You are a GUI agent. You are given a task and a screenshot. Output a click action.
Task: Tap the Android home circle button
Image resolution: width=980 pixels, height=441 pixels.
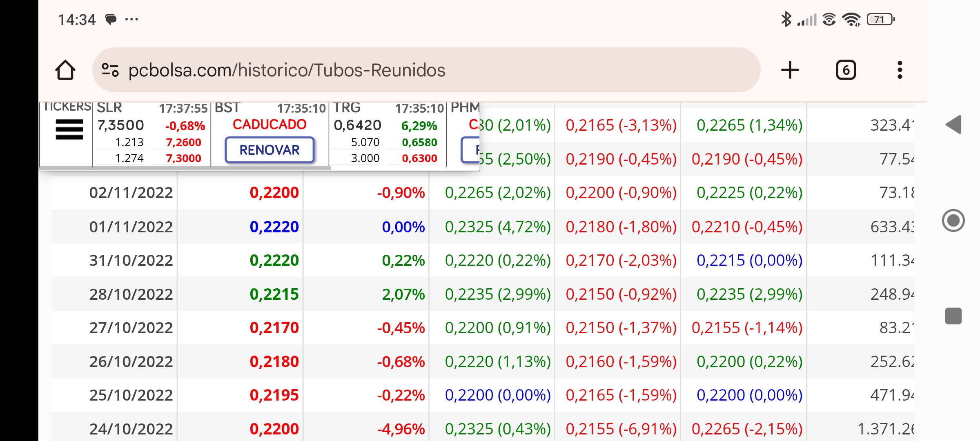953,220
